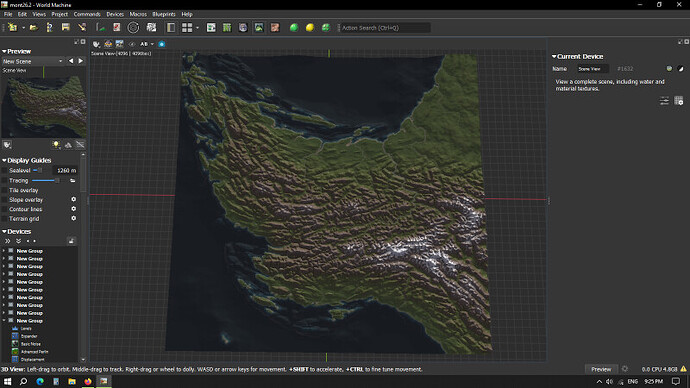Click the four-square grid layout icon
690x388 pixels.
(x=187, y=27)
